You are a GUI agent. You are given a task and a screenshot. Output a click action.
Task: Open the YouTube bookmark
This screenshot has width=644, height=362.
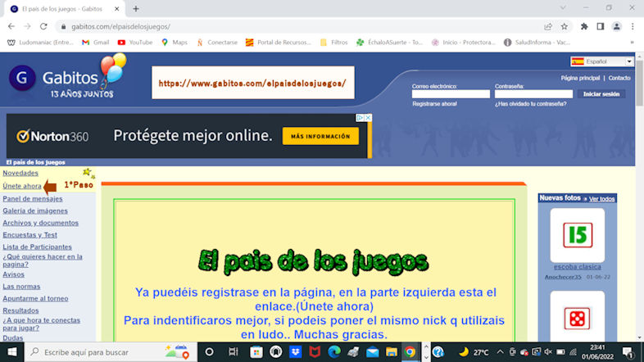[135, 43]
